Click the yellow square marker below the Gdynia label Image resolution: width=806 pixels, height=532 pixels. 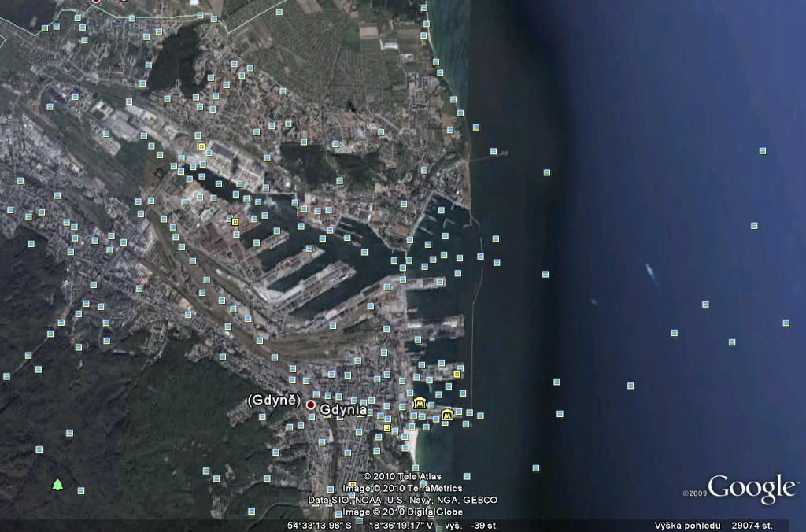click(387, 427)
